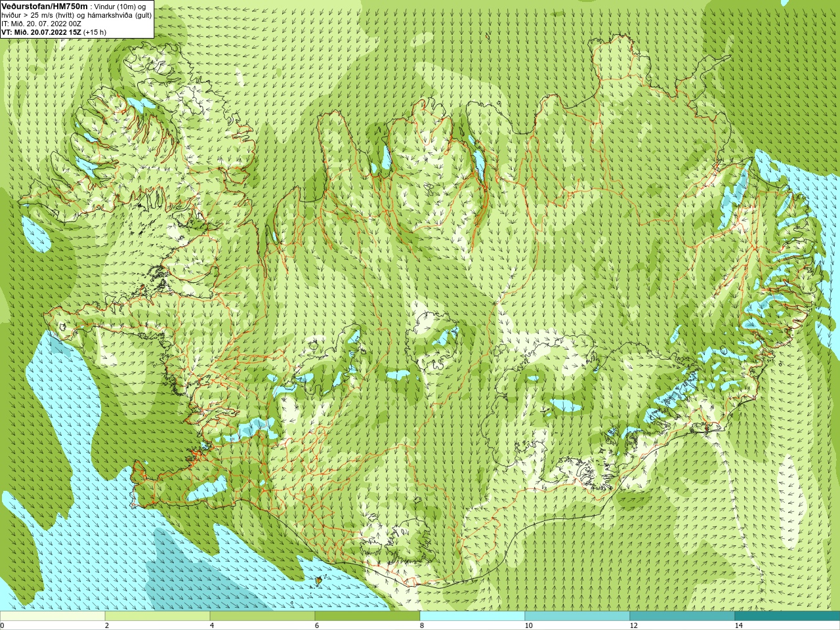The width and height of the screenshot is (840, 630).
Task: Click the Veðurstofan/HM750m title text
Action: [44, 6]
